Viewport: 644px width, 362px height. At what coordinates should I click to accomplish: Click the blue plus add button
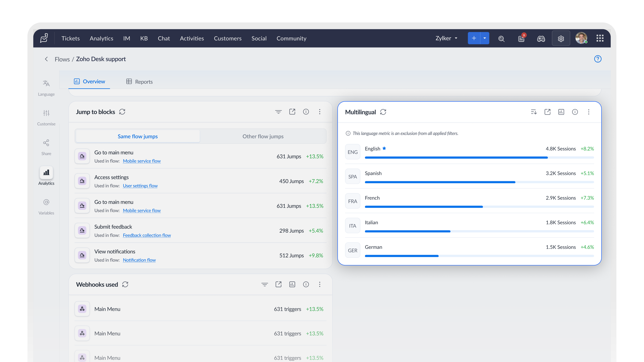point(474,38)
